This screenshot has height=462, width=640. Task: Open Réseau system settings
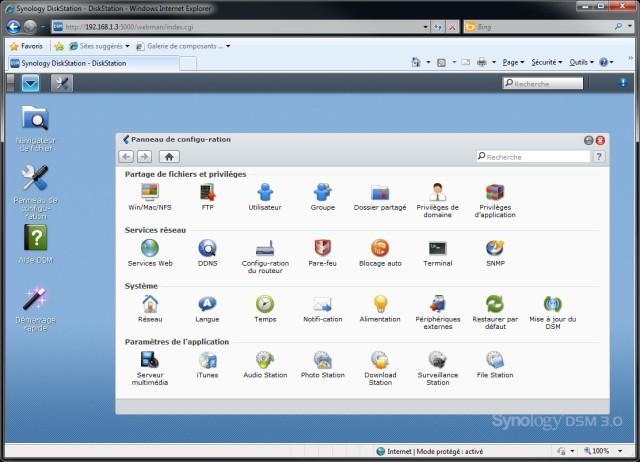pos(150,309)
